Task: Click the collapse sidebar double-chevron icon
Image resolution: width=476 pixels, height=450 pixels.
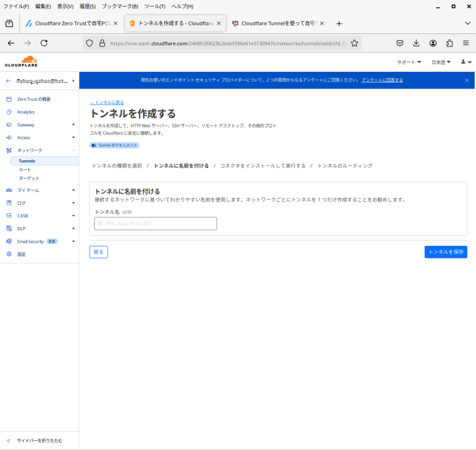Action: coord(9,441)
